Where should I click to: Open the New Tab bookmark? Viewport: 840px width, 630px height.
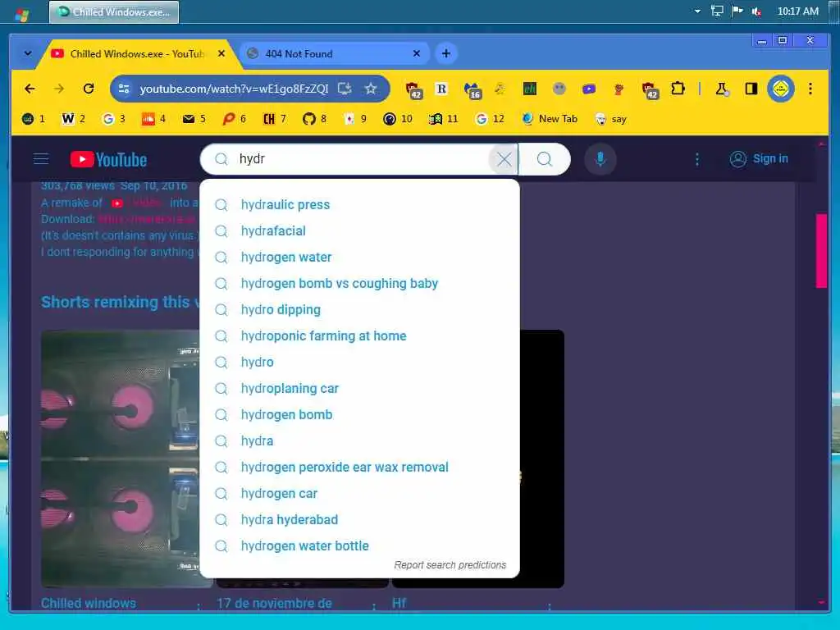pyautogui.click(x=550, y=119)
